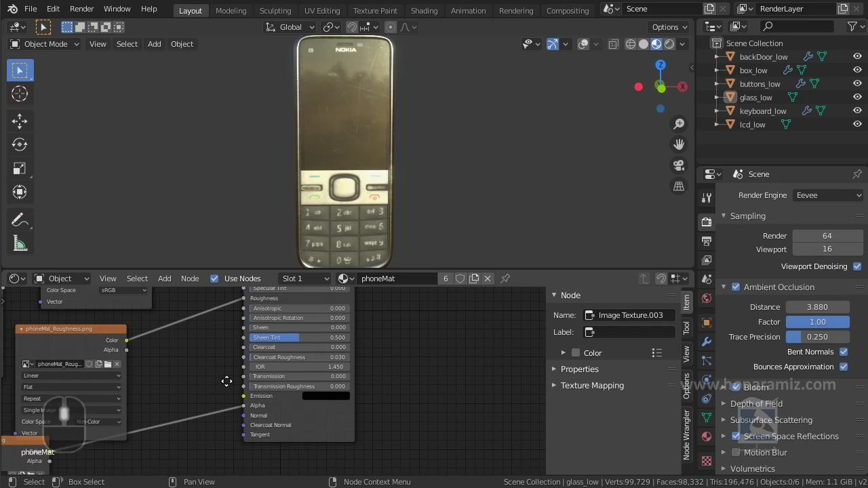Open the Slot 1 material slot dropdown

coord(305,279)
